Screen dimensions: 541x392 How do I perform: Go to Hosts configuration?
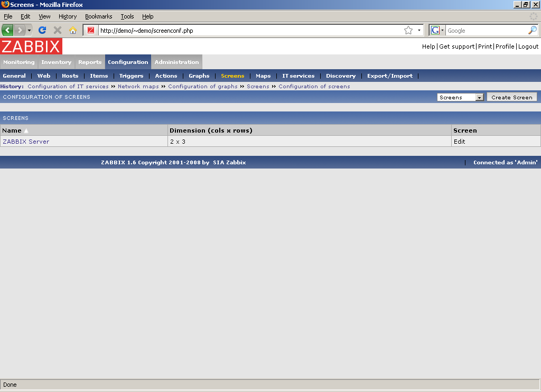pos(70,76)
